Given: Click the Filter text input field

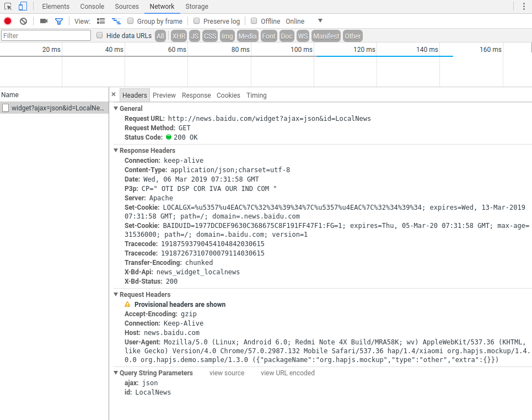Looking at the screenshot, I should (46, 35).
